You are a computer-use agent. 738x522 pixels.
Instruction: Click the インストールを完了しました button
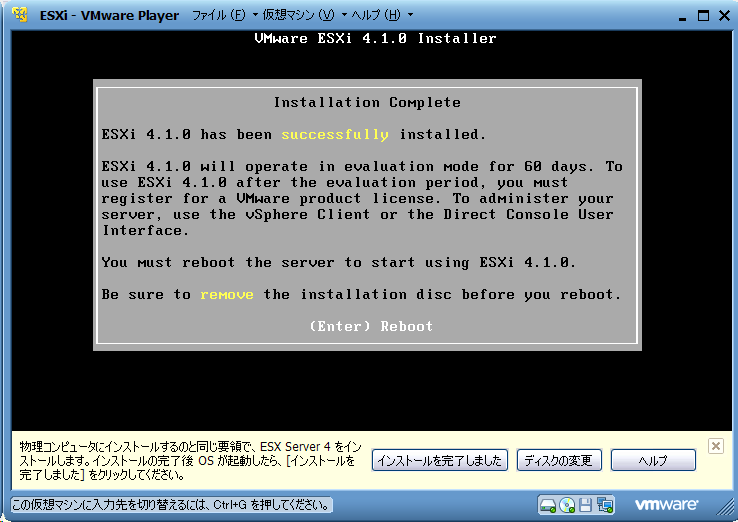(x=440, y=460)
